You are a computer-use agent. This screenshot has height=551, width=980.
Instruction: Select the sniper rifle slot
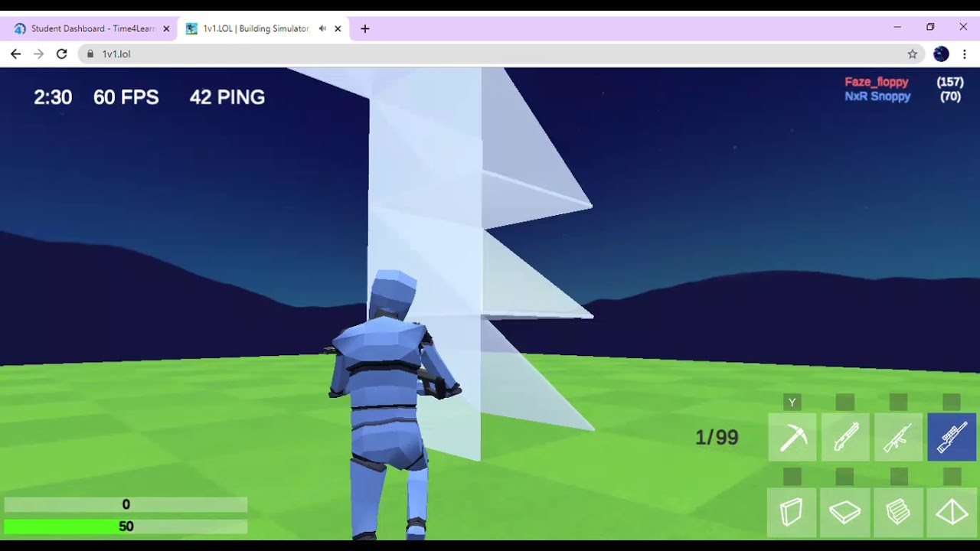point(952,437)
